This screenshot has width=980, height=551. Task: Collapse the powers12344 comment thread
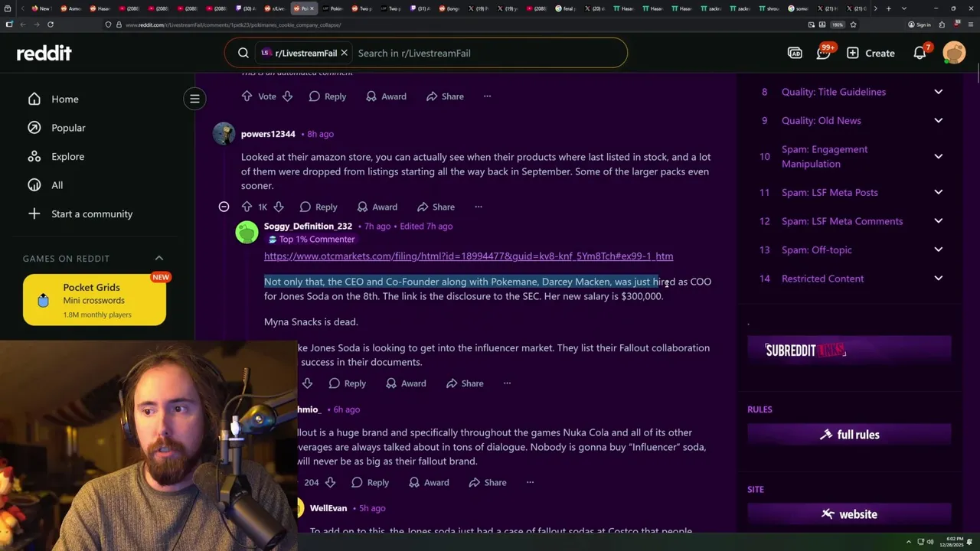(x=224, y=207)
